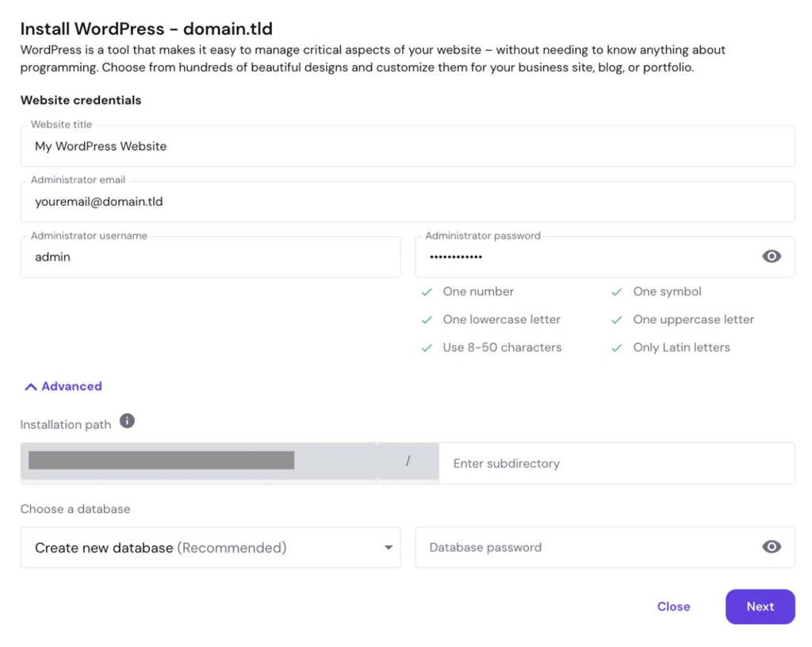Click the Advanced chevron arrow
Viewport: 812px width, 647px height.
click(31, 387)
